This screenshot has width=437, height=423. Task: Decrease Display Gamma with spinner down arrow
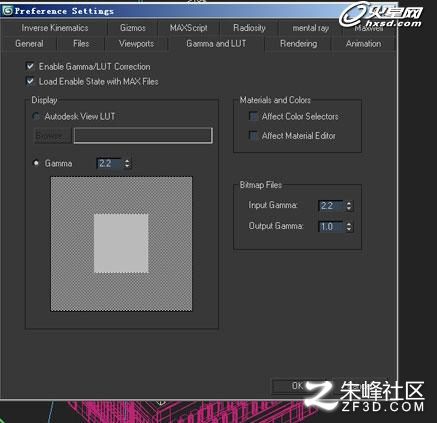pos(127,166)
